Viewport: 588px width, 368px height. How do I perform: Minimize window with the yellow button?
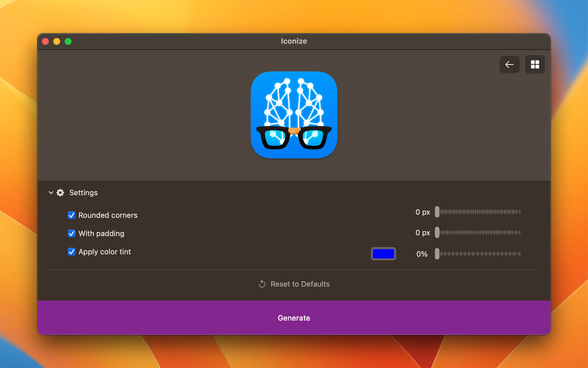57,42
